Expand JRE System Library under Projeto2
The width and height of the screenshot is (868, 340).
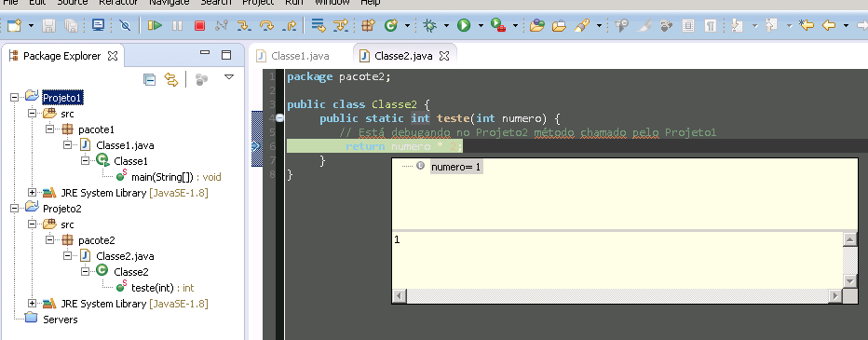(x=32, y=304)
